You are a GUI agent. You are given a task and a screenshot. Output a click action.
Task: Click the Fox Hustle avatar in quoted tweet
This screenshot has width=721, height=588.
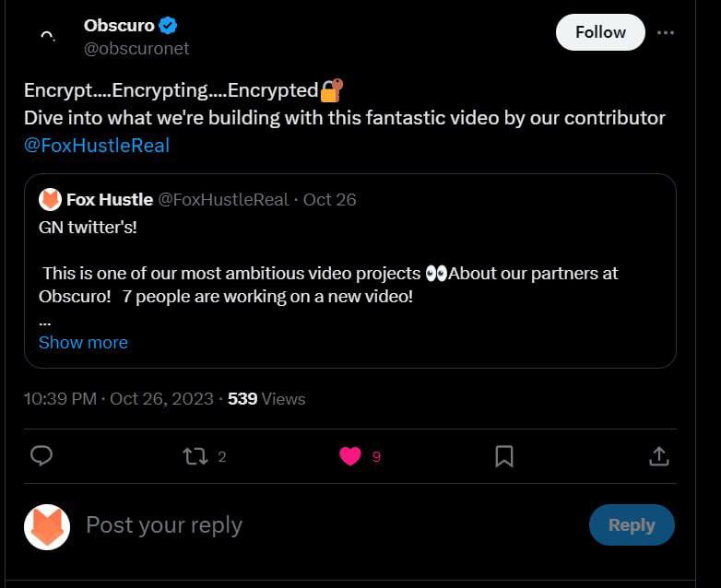pos(51,199)
